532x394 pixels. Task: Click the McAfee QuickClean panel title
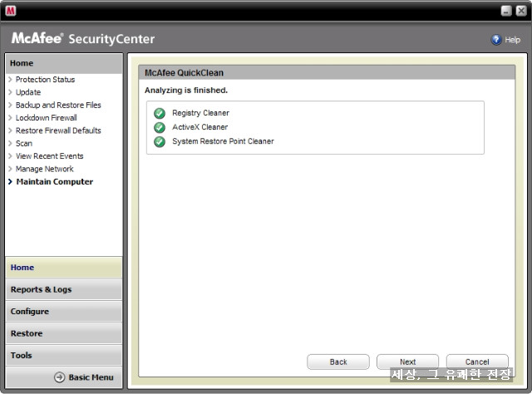[184, 72]
